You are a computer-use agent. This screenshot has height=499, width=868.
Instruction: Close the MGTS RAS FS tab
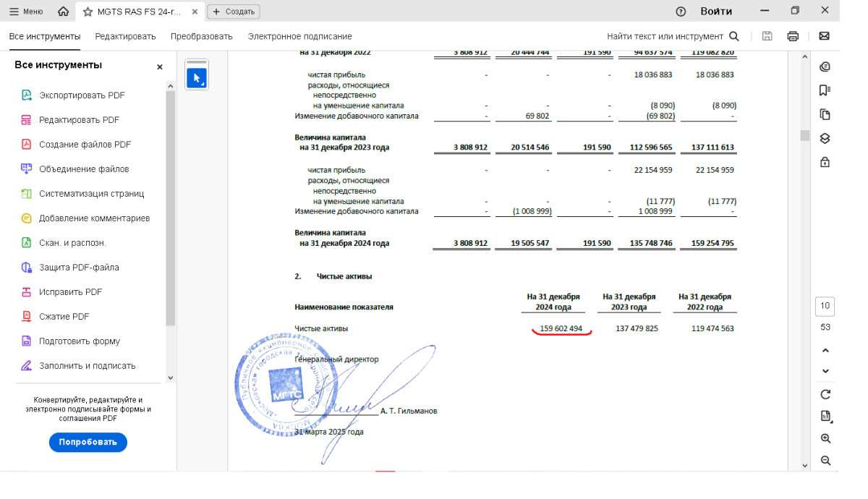click(194, 12)
